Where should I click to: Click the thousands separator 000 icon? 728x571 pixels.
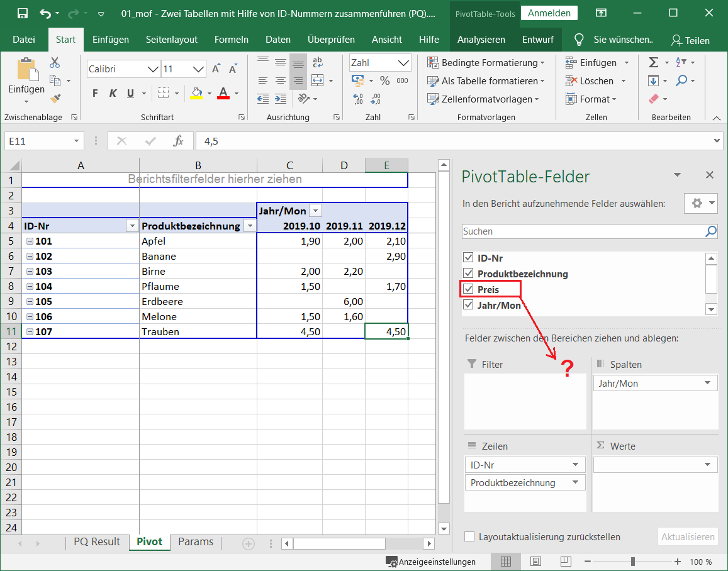tap(403, 80)
